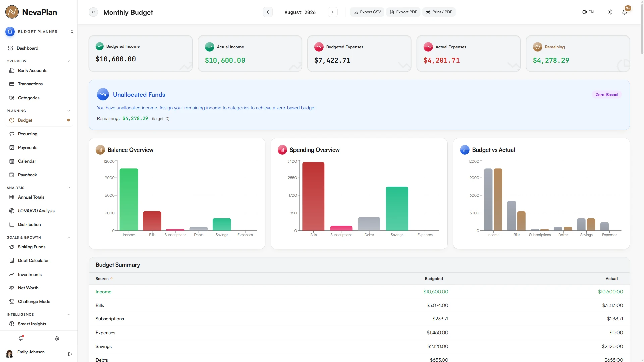Open settings gear in sidebar footer
This screenshot has height=362, width=644.
(x=57, y=338)
